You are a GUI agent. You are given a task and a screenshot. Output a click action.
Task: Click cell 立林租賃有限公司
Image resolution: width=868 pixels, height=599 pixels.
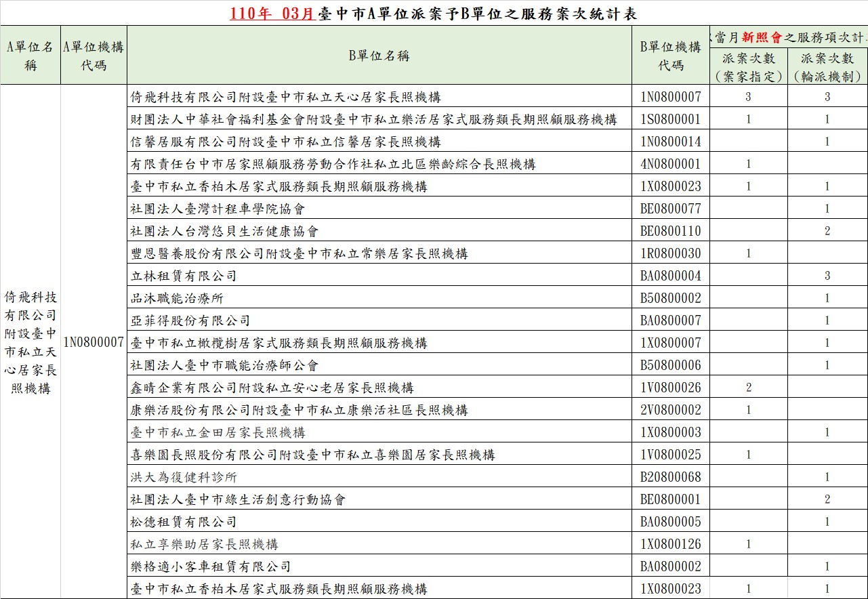[x=379, y=276]
